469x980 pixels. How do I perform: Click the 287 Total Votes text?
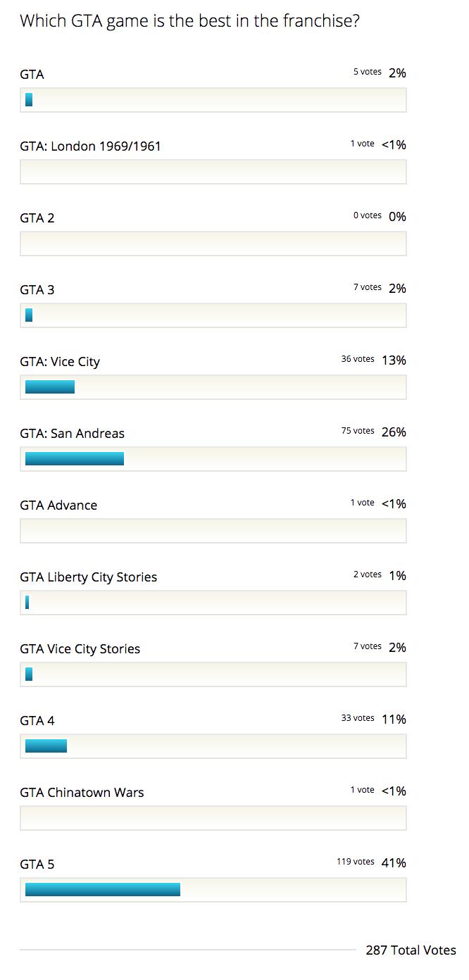[411, 950]
